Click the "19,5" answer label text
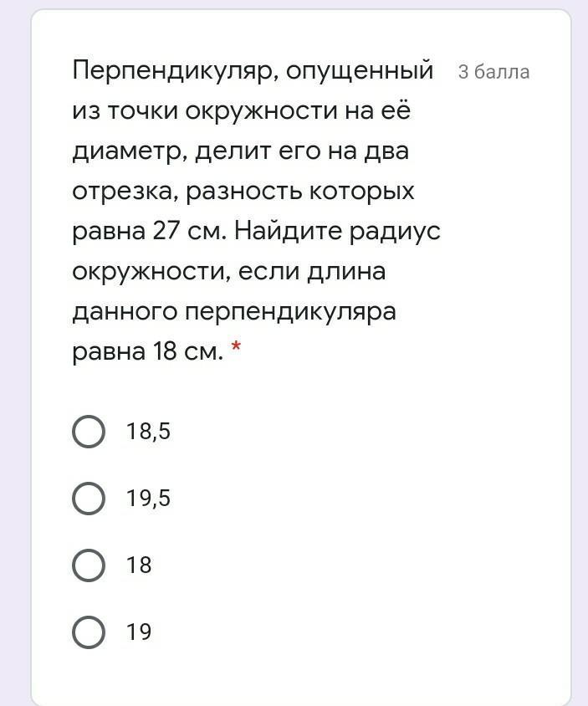 pyautogui.click(x=148, y=499)
